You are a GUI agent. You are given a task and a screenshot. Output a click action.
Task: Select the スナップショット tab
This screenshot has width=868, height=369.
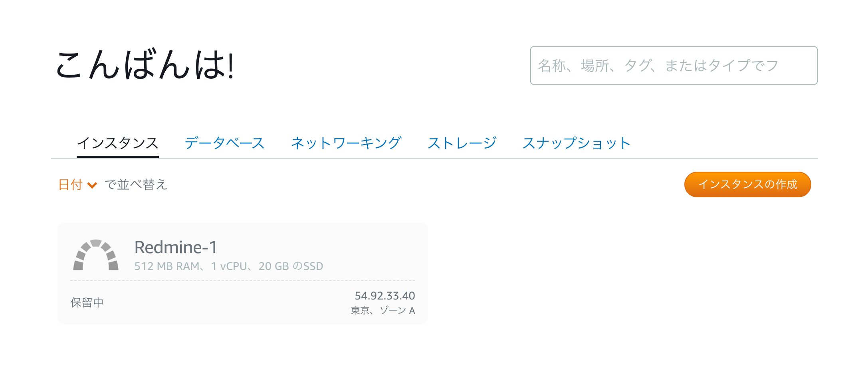[x=576, y=143]
